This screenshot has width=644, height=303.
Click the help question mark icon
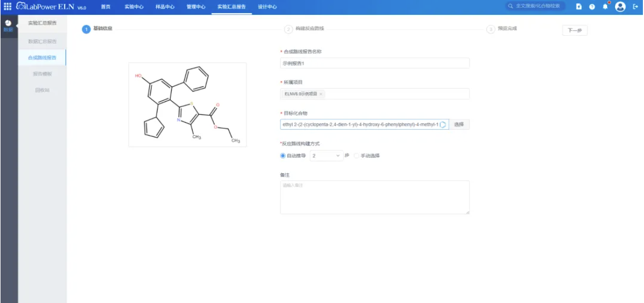pyautogui.click(x=592, y=7)
